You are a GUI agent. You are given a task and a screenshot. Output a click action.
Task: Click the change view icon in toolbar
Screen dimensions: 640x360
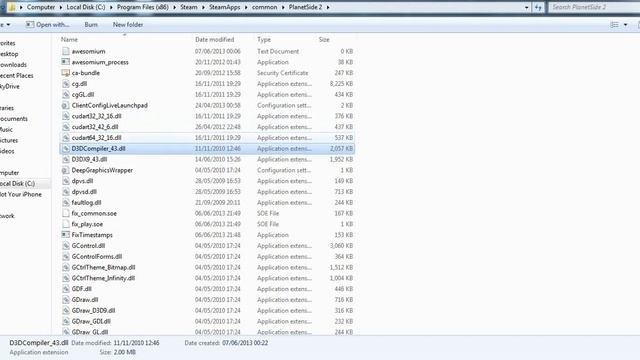[614, 25]
